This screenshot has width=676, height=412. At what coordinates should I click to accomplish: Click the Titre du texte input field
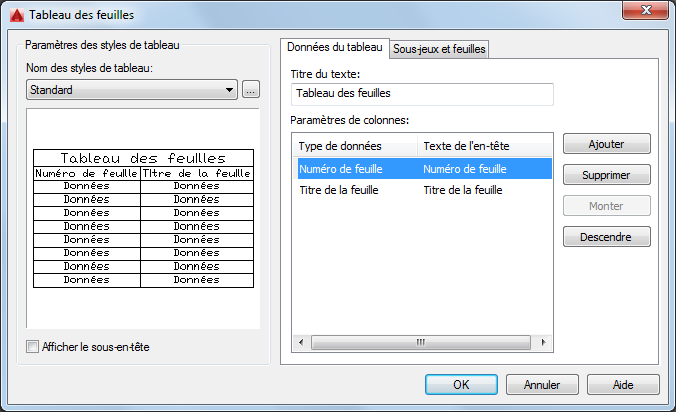point(422,94)
